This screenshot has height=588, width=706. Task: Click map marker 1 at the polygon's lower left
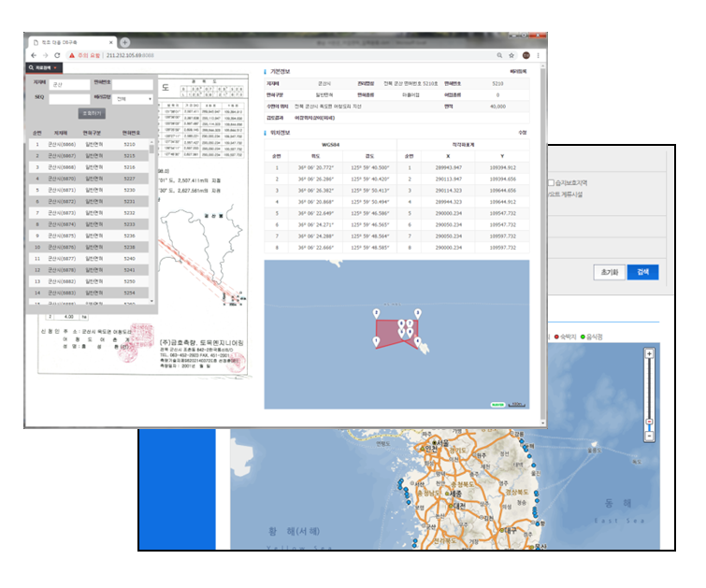click(377, 342)
